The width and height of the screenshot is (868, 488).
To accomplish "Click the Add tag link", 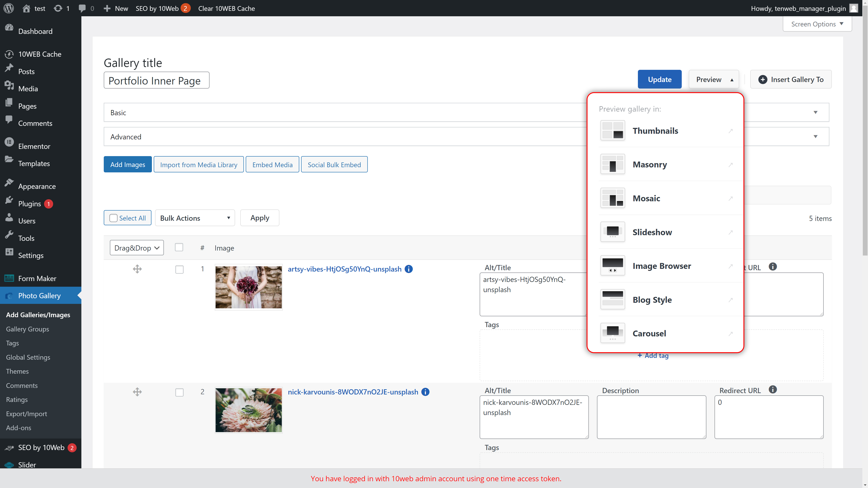I will tap(653, 356).
